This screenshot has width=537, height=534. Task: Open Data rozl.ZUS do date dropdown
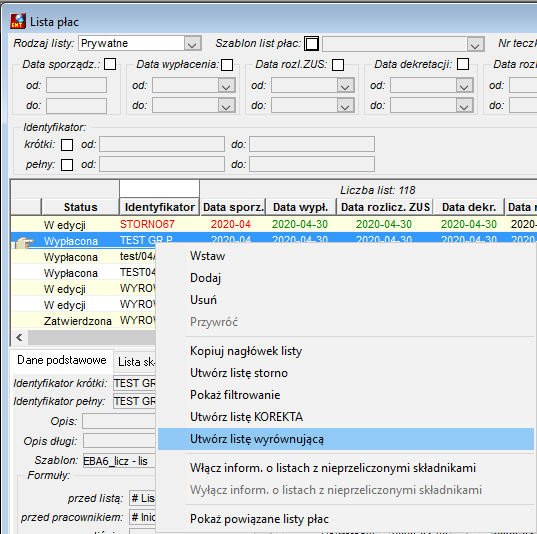pos(345,105)
